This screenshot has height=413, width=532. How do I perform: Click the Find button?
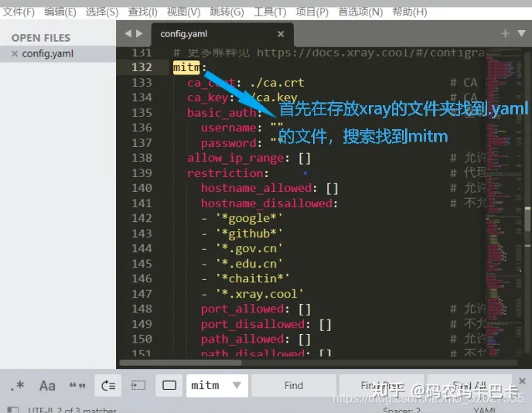[x=294, y=385]
